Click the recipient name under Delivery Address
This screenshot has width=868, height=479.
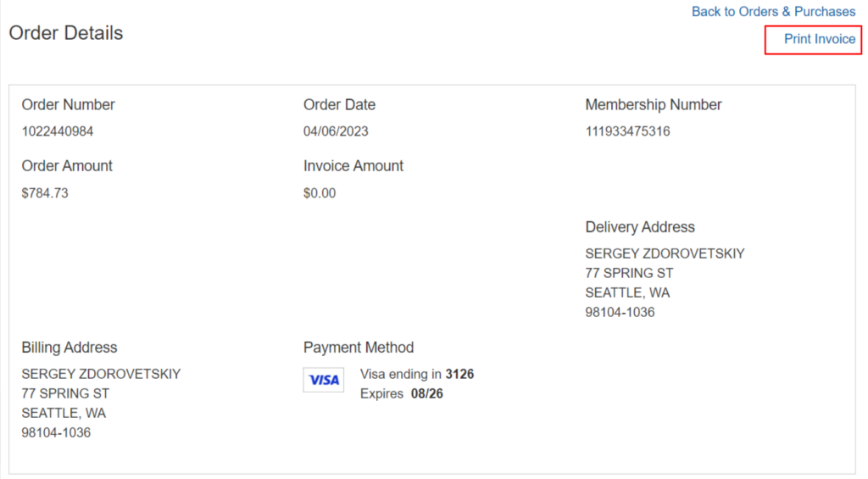pos(665,253)
